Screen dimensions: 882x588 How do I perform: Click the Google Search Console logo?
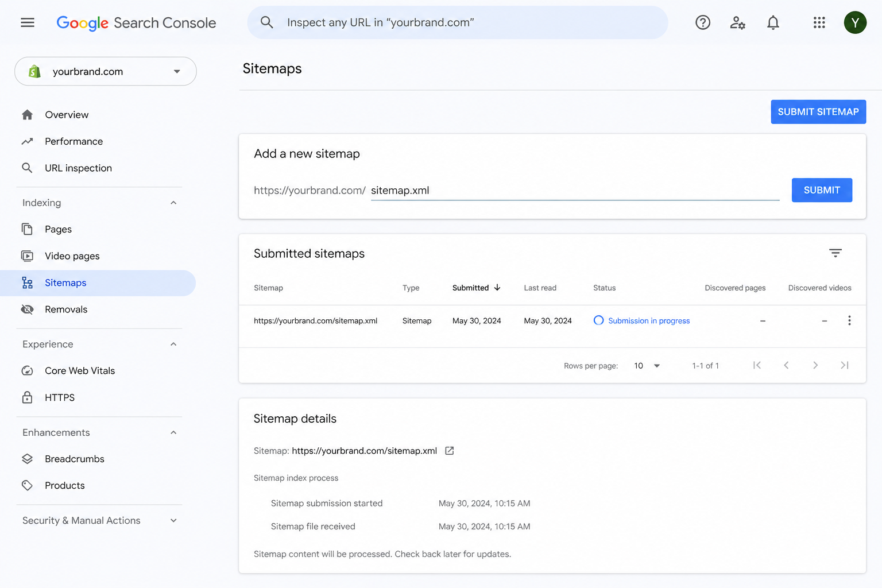[136, 23]
